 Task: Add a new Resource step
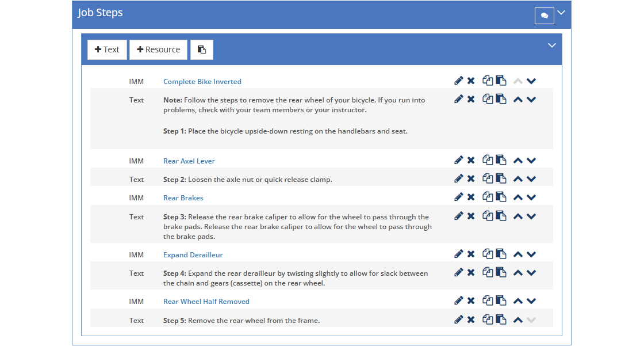coord(158,50)
